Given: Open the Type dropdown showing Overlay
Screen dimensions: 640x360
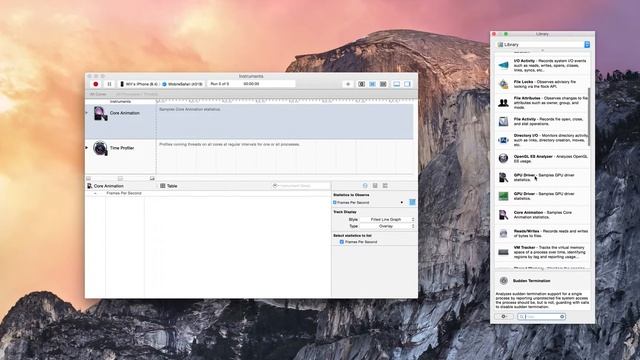Looking at the screenshot, I should tap(387, 226).
